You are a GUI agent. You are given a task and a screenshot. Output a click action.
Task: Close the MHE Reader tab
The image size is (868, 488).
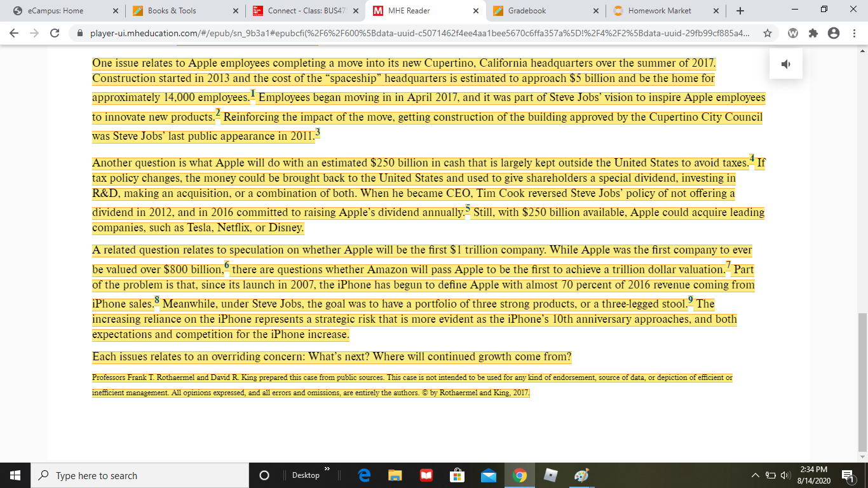tap(476, 11)
